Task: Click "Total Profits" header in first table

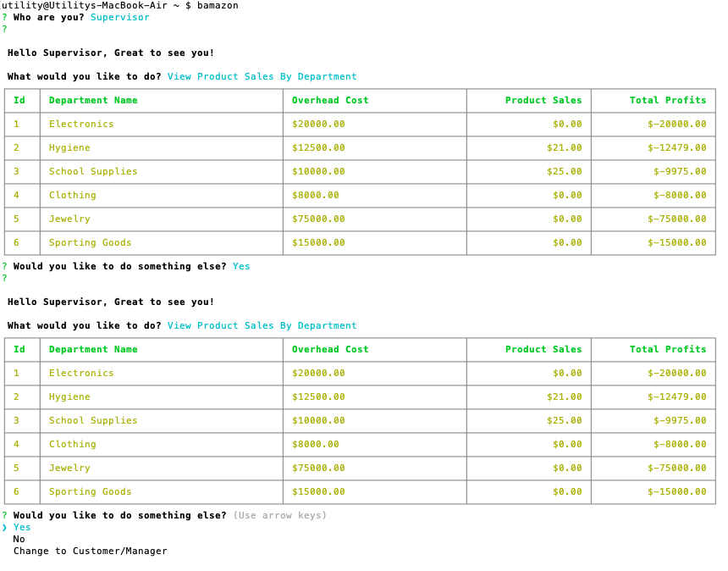Action: pyautogui.click(x=667, y=100)
